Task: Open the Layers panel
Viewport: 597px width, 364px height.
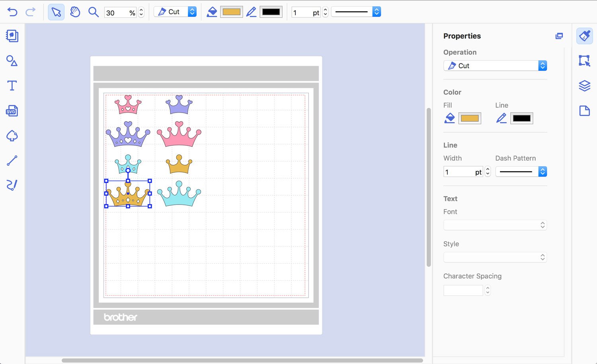Action: click(x=584, y=86)
